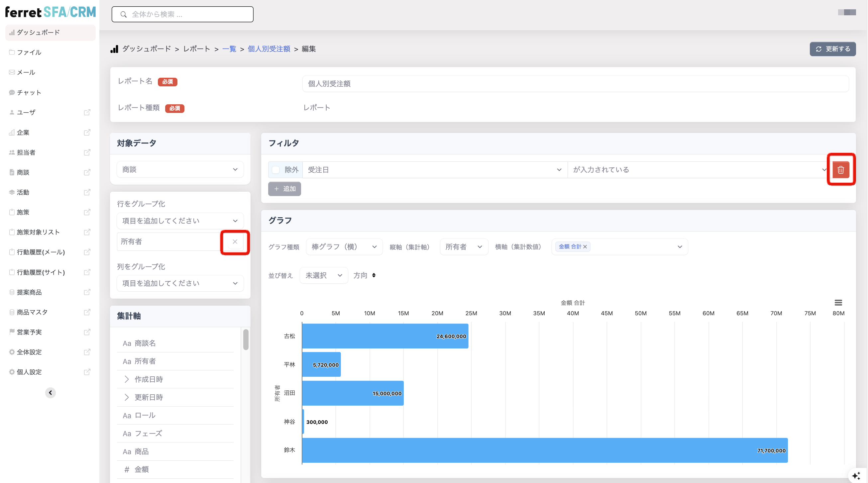The image size is (868, 483).
Task: Click the 追加 filter button
Action: [284, 189]
